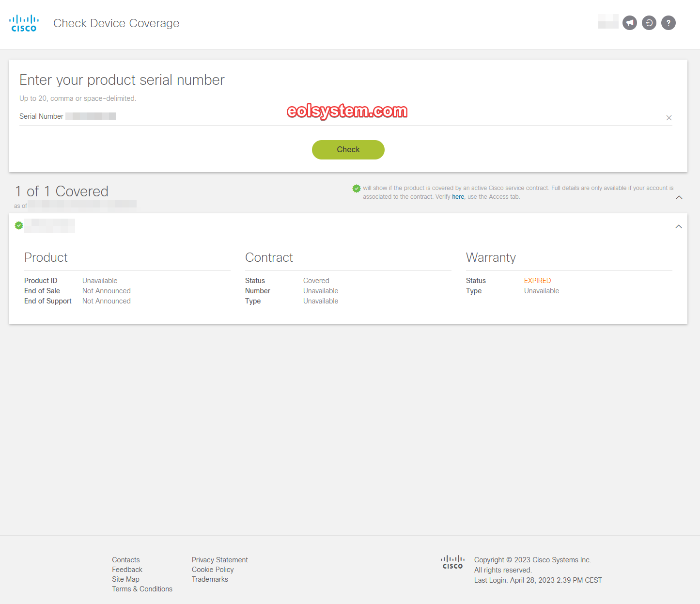The image size is (700, 604).
Task: Click the Cisco logo in header
Action: (x=24, y=23)
